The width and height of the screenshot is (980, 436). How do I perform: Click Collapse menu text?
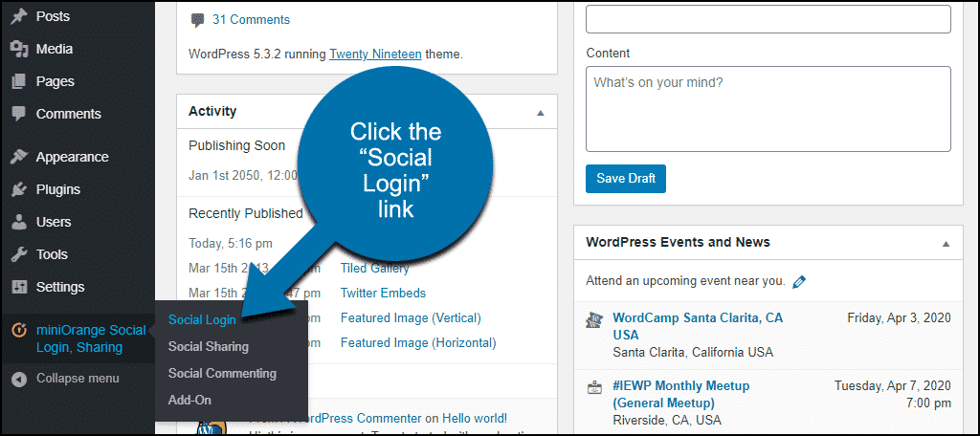coord(78,379)
